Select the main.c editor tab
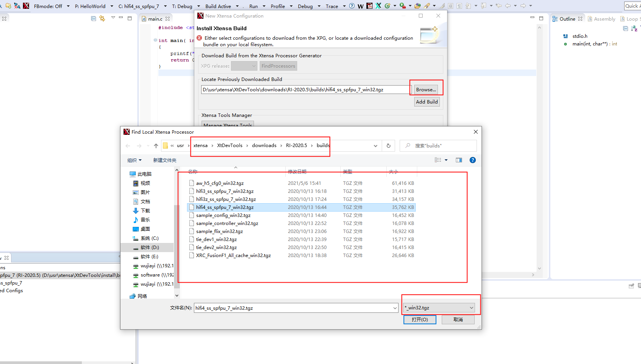 tap(155, 19)
